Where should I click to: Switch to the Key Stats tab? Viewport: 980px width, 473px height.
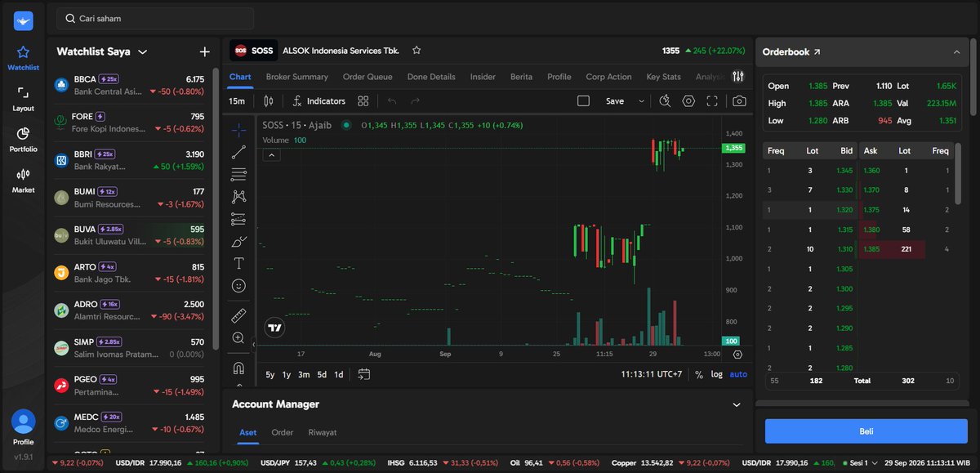coord(663,77)
